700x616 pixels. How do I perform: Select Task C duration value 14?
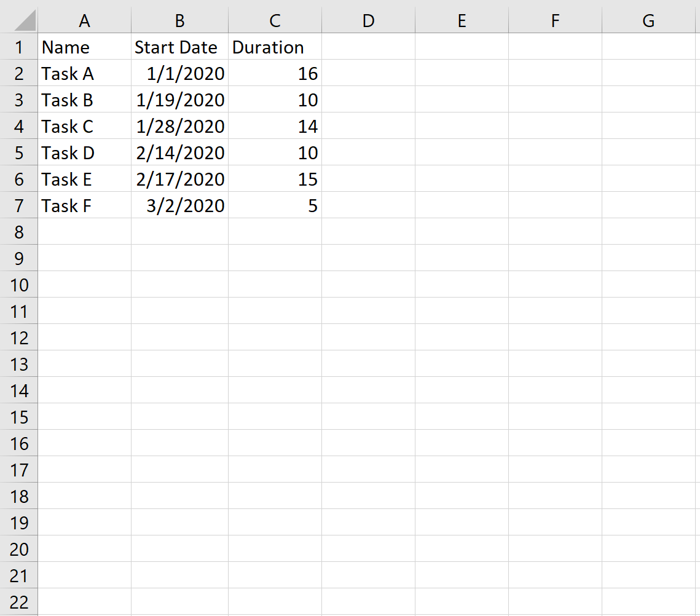275,126
